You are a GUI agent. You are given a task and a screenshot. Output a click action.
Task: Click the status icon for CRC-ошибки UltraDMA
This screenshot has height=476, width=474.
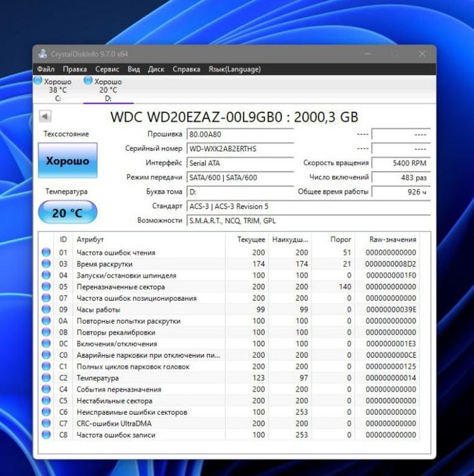point(46,423)
